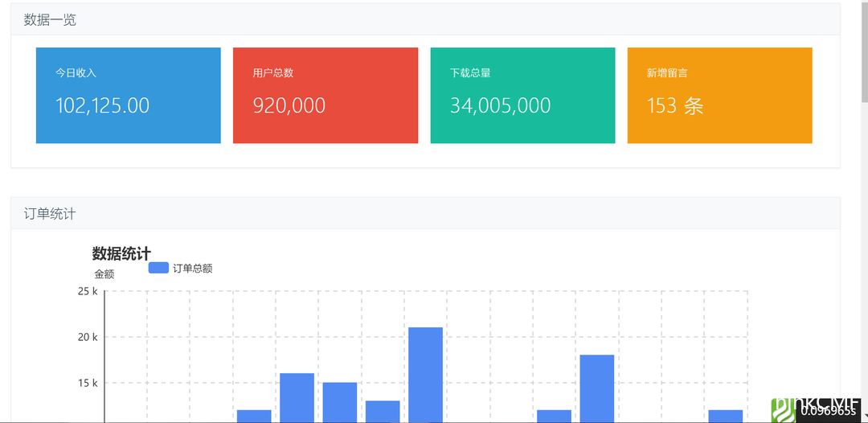Viewport: 868px width, 423px height.
Task: Click the vertical scrollbar thumb
Action: (x=865, y=51)
